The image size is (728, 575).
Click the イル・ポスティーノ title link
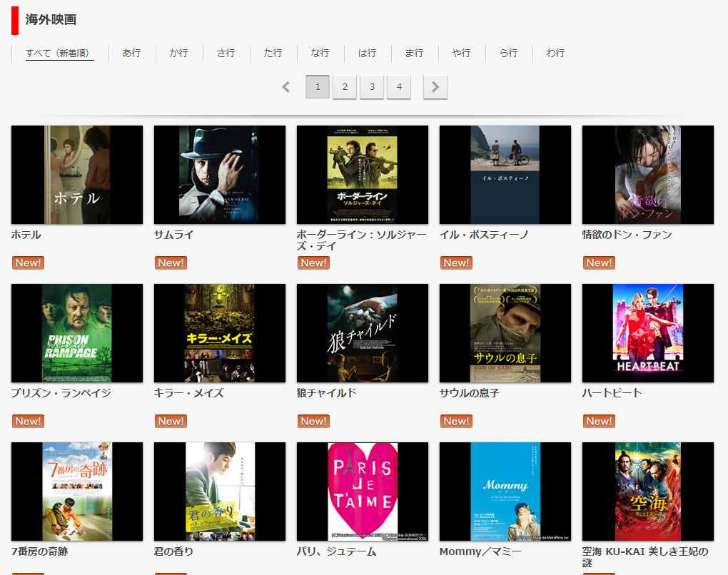coord(484,235)
